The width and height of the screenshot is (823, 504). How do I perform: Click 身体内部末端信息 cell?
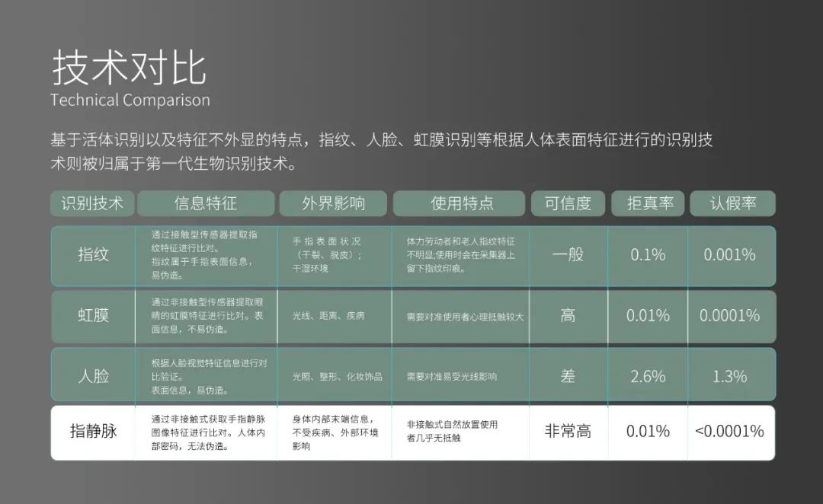(x=335, y=432)
